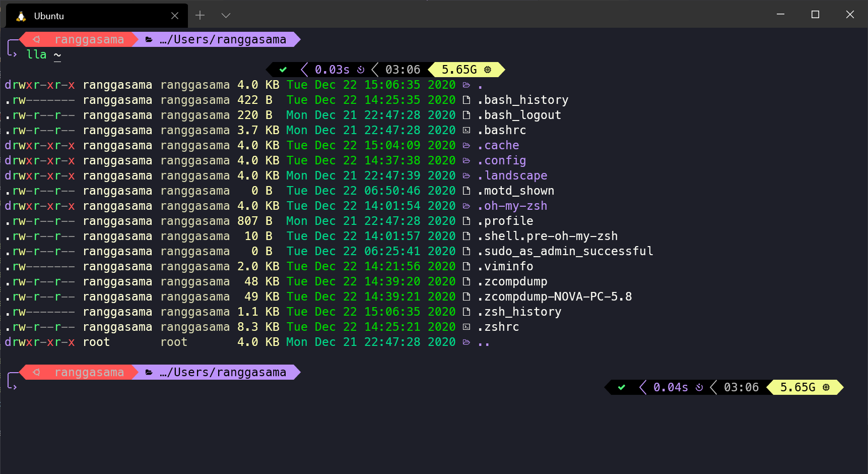
Task: Open a new tab with the plus button
Action: tap(200, 15)
